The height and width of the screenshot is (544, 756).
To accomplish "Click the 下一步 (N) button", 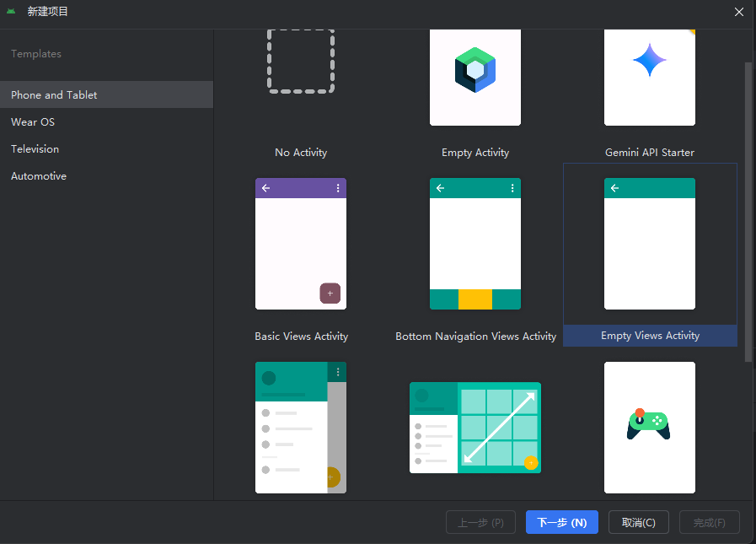I will tap(561, 522).
